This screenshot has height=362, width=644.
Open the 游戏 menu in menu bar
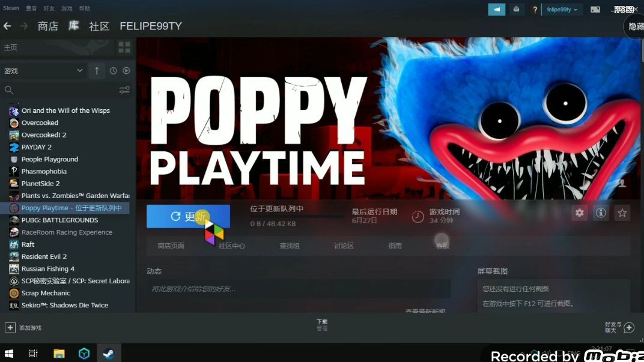[x=67, y=8]
